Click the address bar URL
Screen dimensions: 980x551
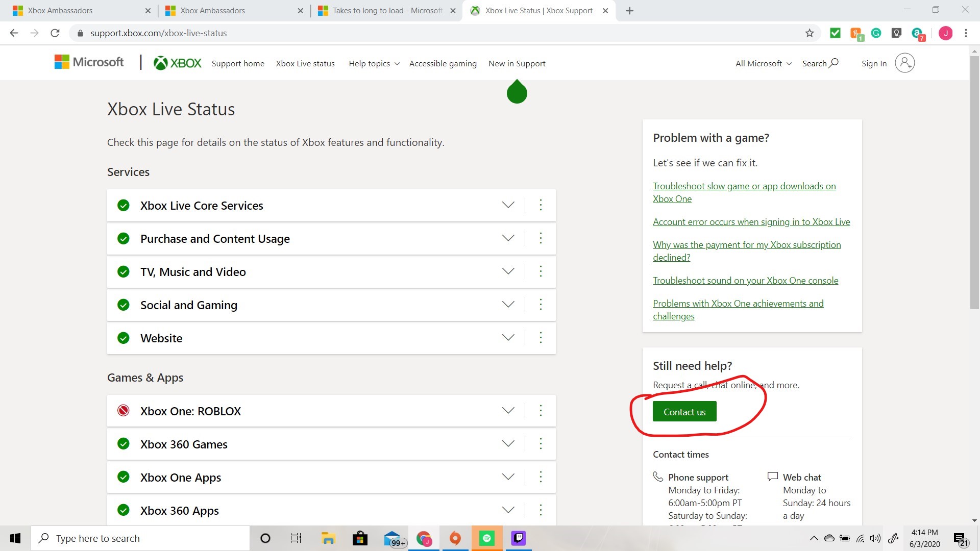[159, 33]
